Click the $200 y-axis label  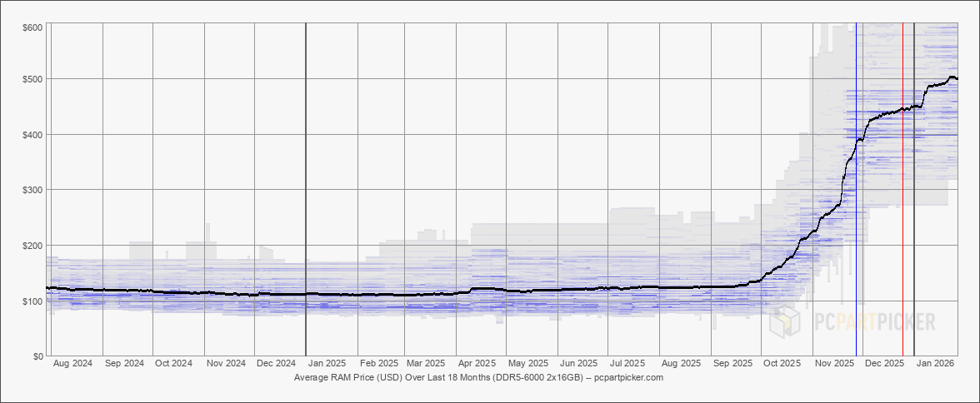point(34,246)
